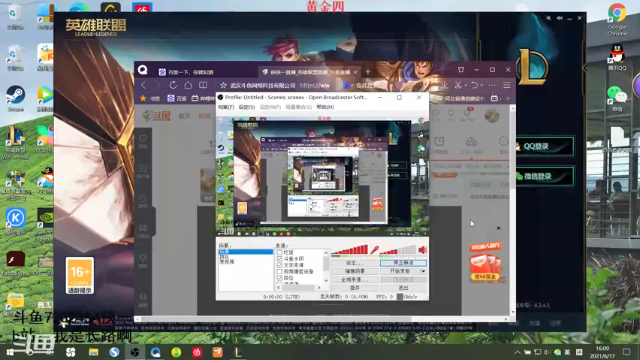Expand the scissors tool dropdown arrow
This screenshot has height=360, width=640.
click(x=465, y=85)
